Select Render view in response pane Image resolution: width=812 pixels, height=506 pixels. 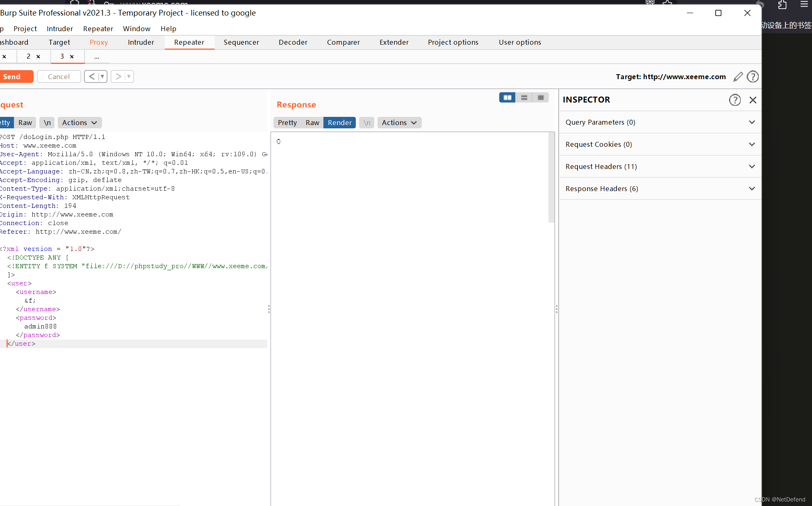340,123
